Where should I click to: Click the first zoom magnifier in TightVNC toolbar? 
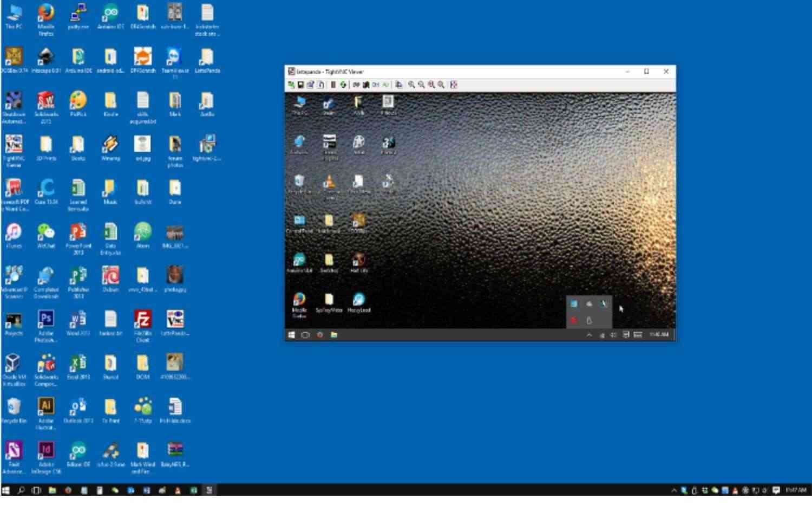411,85
